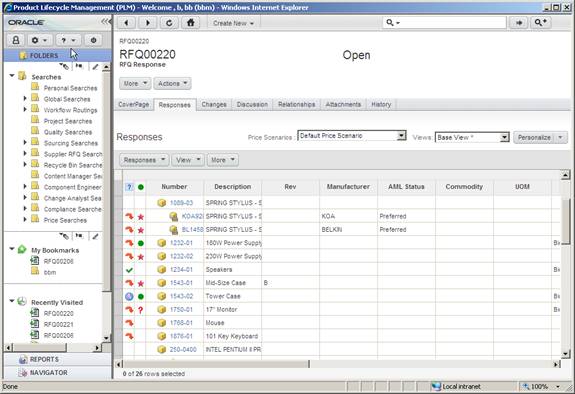Screen dimensions: 575x394
Task: Click the table's horizontal scrollbar thumb
Action: pos(216,364)
